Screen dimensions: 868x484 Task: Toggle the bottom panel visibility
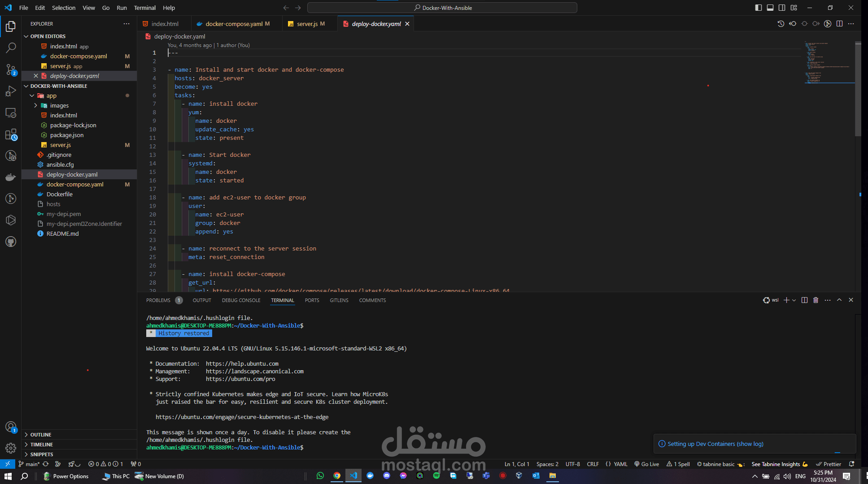(770, 8)
